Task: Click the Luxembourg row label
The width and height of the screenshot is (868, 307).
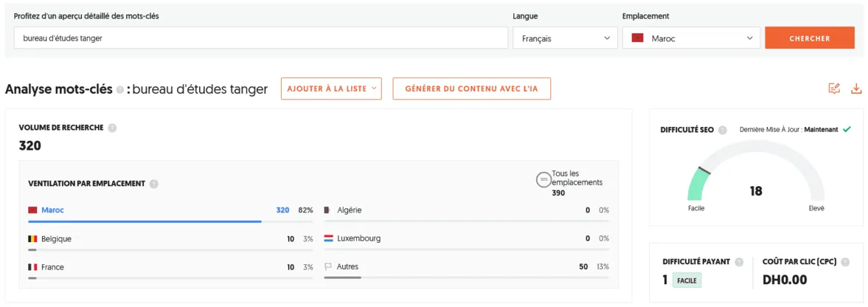Action: point(358,239)
